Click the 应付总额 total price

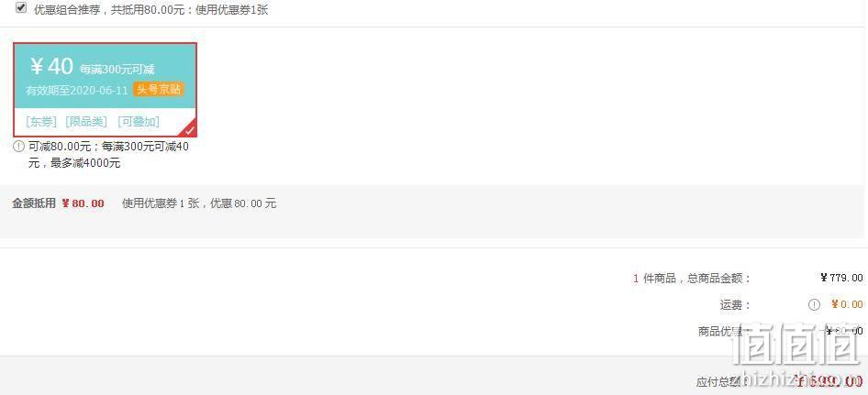tap(829, 380)
